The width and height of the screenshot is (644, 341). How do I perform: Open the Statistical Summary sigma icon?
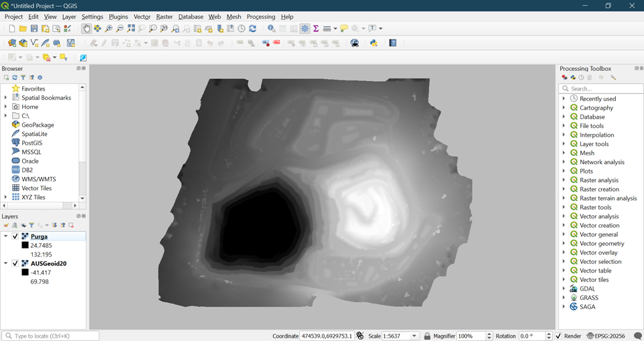pos(315,29)
